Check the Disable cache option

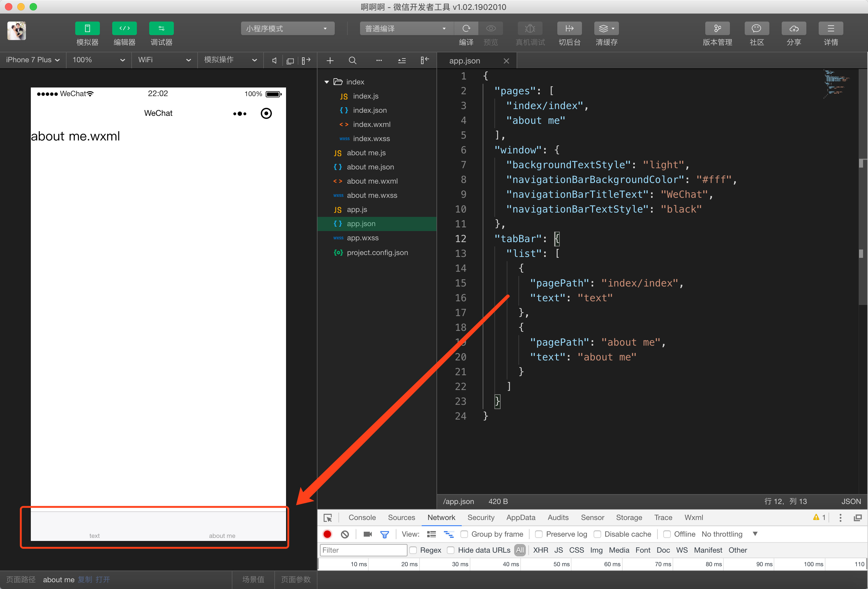[x=597, y=534]
